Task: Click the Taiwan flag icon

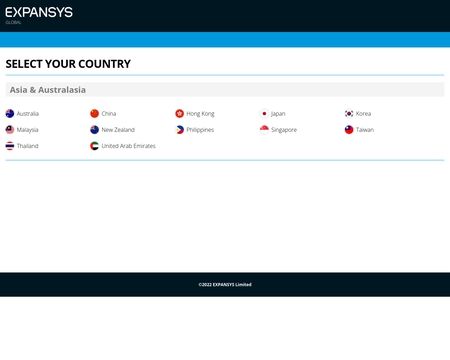Action: [x=349, y=130]
